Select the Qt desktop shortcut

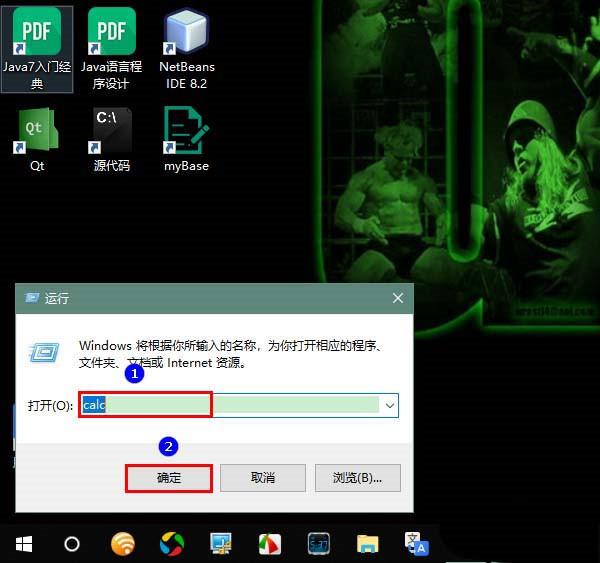[x=37, y=140]
